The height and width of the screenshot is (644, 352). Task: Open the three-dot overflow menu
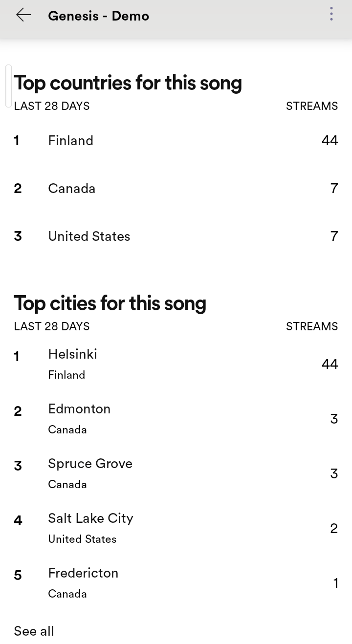click(x=331, y=14)
